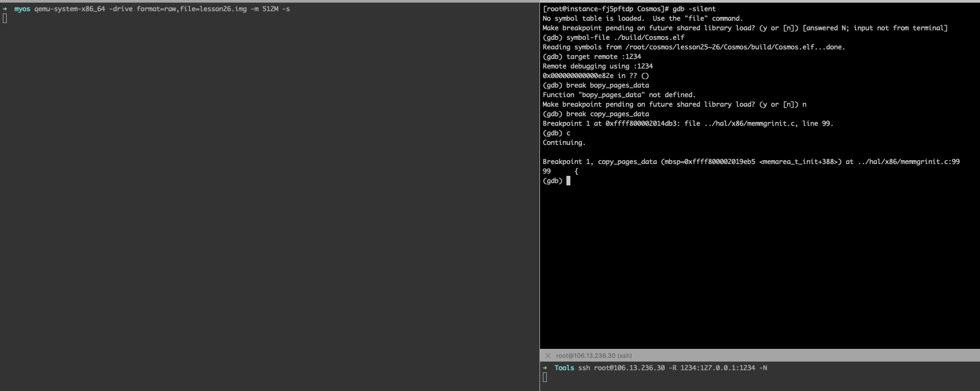Click the cyan Tools directory name
980x391 pixels.
pos(564,368)
